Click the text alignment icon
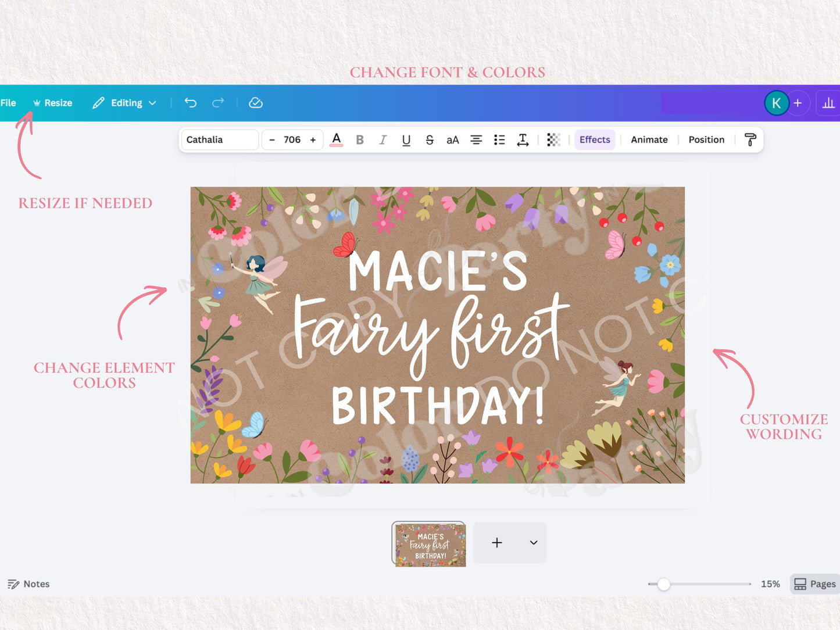Image resolution: width=840 pixels, height=630 pixels. [x=476, y=139]
